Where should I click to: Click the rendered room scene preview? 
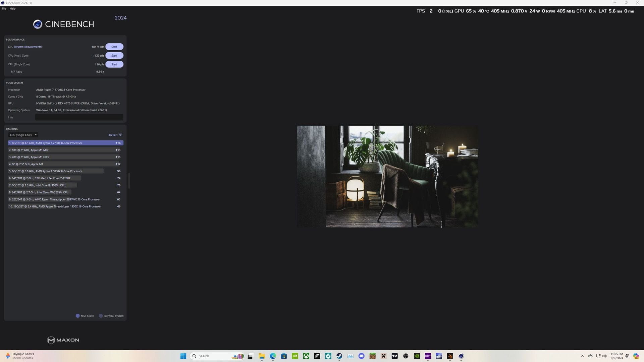(x=387, y=177)
